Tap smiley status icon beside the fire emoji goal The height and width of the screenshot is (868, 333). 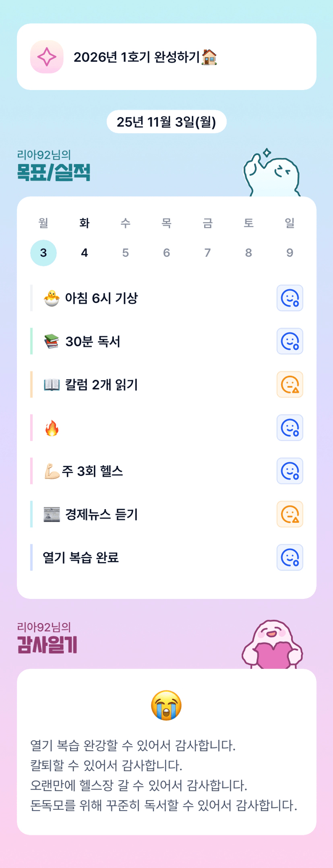click(290, 428)
